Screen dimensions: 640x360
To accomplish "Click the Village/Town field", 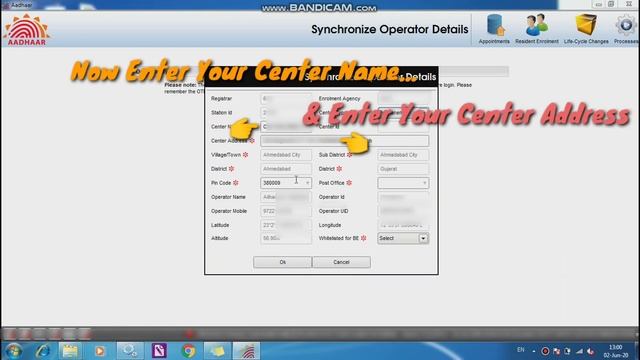I will tap(286, 155).
